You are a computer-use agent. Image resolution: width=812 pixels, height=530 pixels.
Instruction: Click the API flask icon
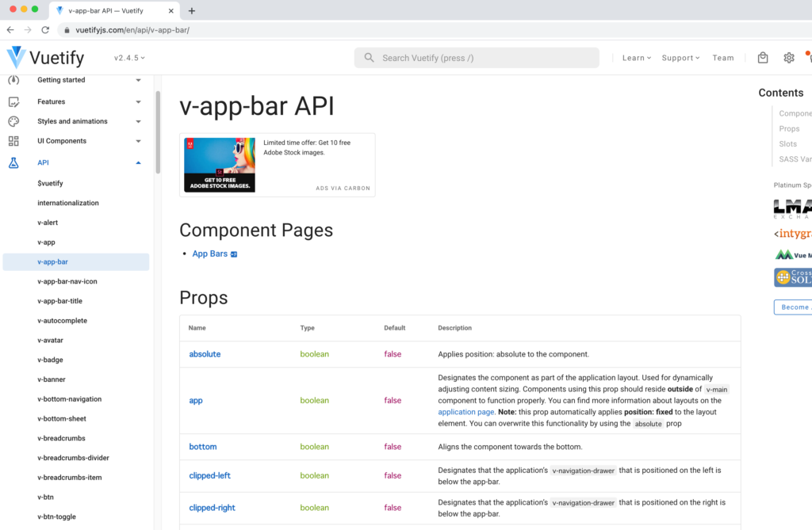[x=13, y=162]
